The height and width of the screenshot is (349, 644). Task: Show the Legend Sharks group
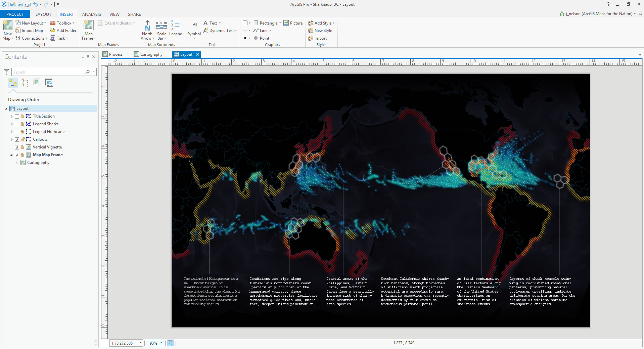click(x=17, y=124)
